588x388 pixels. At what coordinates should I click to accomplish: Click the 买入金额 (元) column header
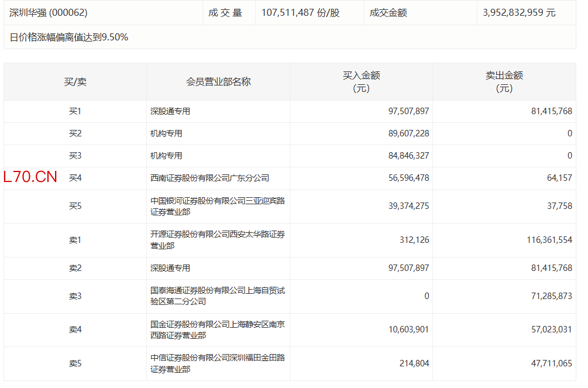[x=361, y=82]
